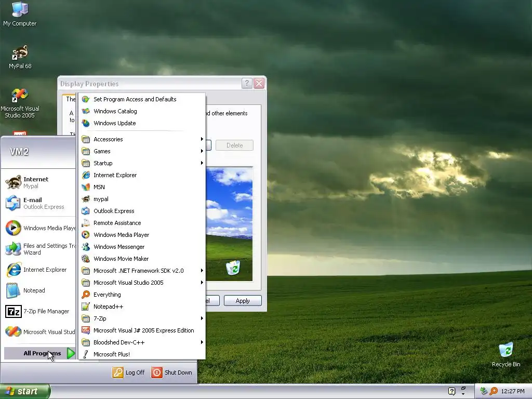Launch Outlook Express from All Programs

tap(142, 211)
